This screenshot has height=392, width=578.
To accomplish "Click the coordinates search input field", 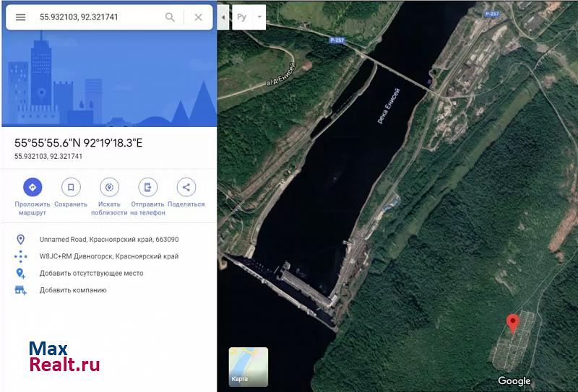I will tap(98, 17).
